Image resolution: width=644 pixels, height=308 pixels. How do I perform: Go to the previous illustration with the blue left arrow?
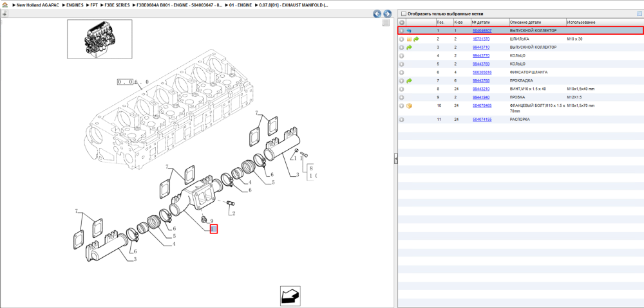click(x=377, y=14)
